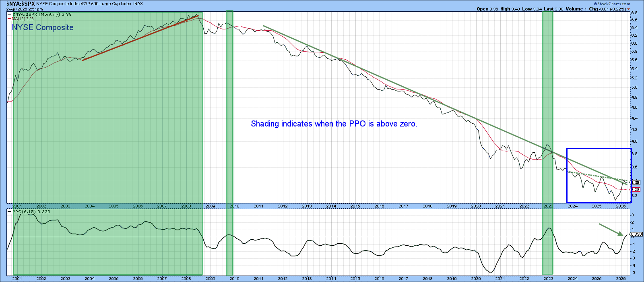Click the Low 3.34 value
Image resolution: width=644 pixels, height=282 pixels.
532,9
